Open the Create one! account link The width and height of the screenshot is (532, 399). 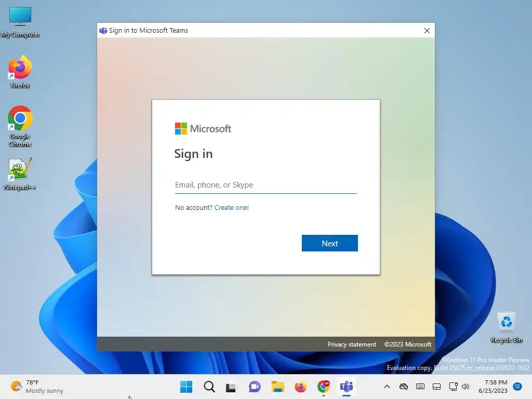click(x=231, y=207)
